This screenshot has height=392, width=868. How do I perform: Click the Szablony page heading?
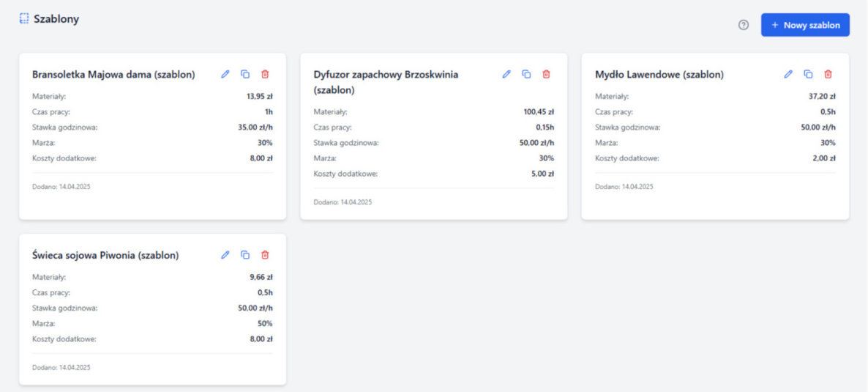tap(56, 19)
